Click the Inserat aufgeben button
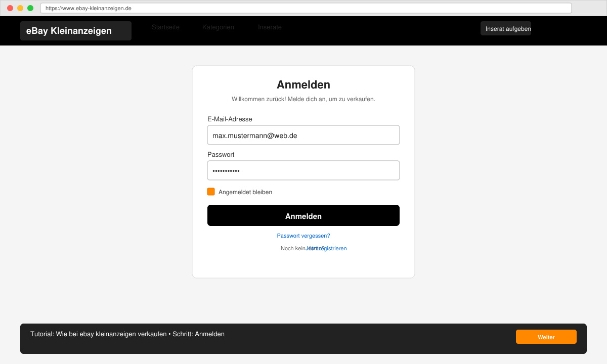This screenshot has width=607, height=364. tap(506, 29)
